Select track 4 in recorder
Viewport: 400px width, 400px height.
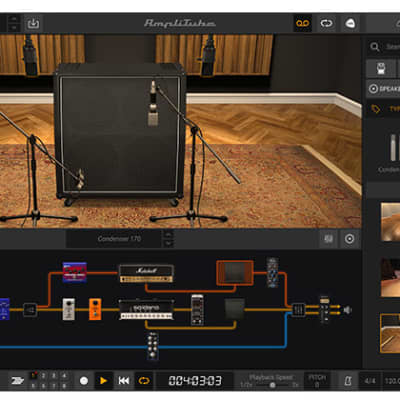[x=64, y=376]
